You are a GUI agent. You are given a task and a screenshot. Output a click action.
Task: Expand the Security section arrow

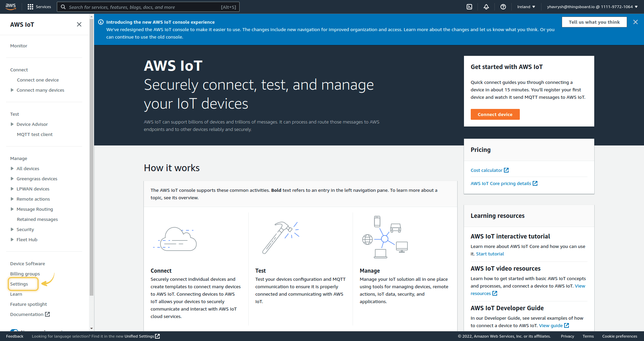click(12, 229)
